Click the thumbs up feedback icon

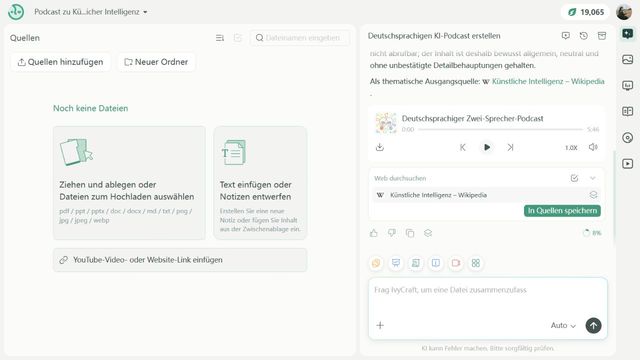pyautogui.click(x=373, y=233)
